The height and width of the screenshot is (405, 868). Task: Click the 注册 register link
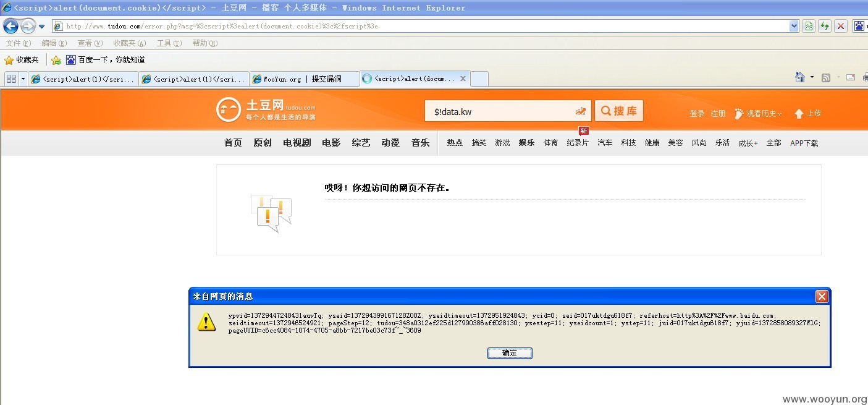coord(718,114)
